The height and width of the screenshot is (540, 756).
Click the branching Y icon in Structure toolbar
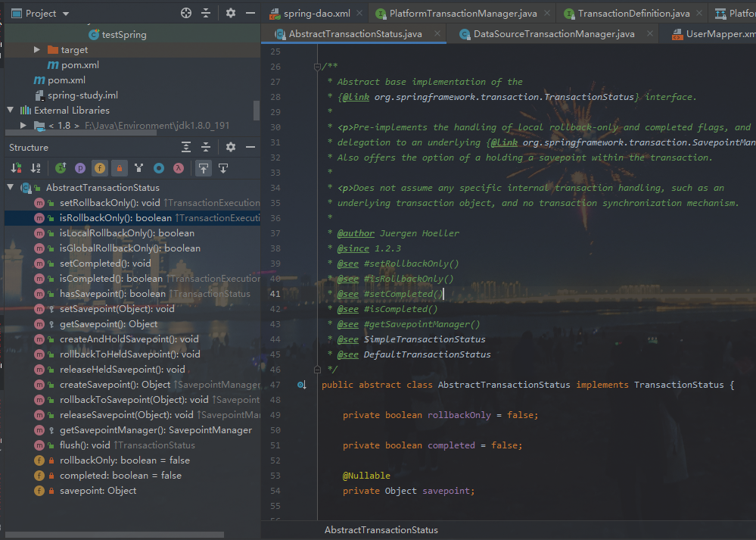138,168
